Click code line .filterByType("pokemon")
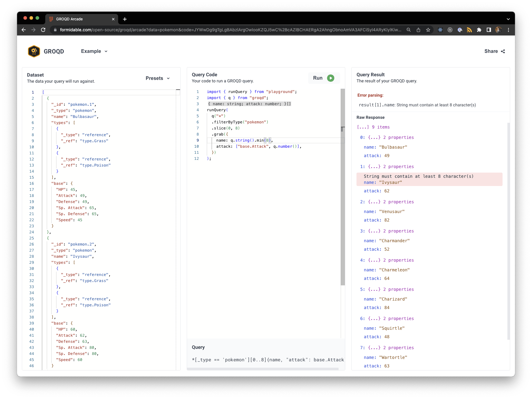The width and height of the screenshot is (532, 399). pos(240,122)
